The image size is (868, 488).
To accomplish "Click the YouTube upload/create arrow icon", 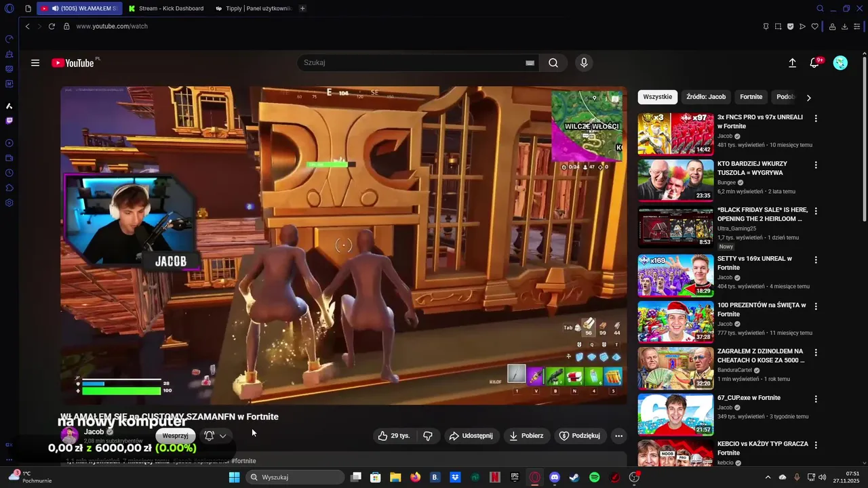I will 792,63.
